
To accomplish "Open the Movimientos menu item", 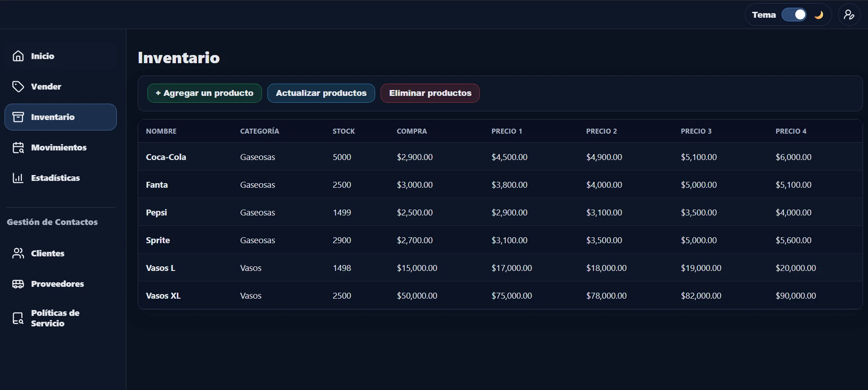I will pos(59,148).
